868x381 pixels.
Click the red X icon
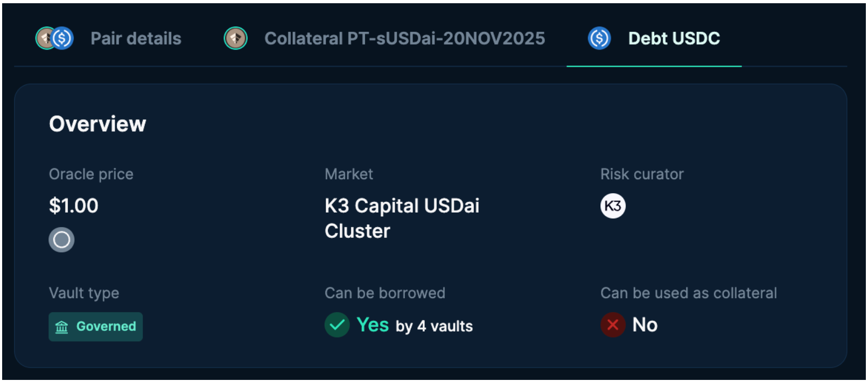click(613, 325)
